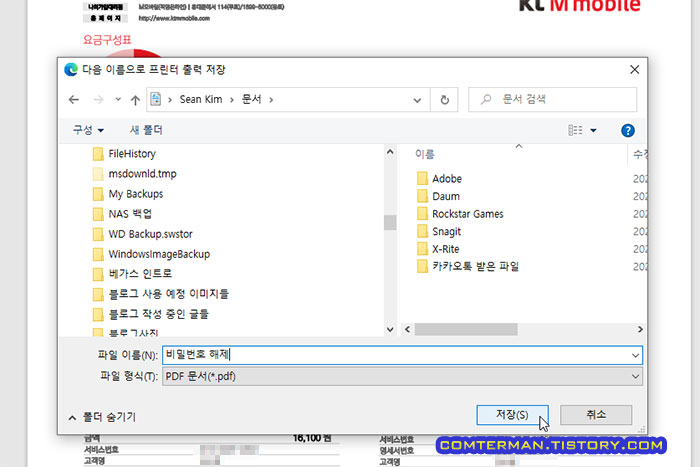Click FileHistory folder icon
The width and height of the screenshot is (700, 467).
tap(98, 154)
